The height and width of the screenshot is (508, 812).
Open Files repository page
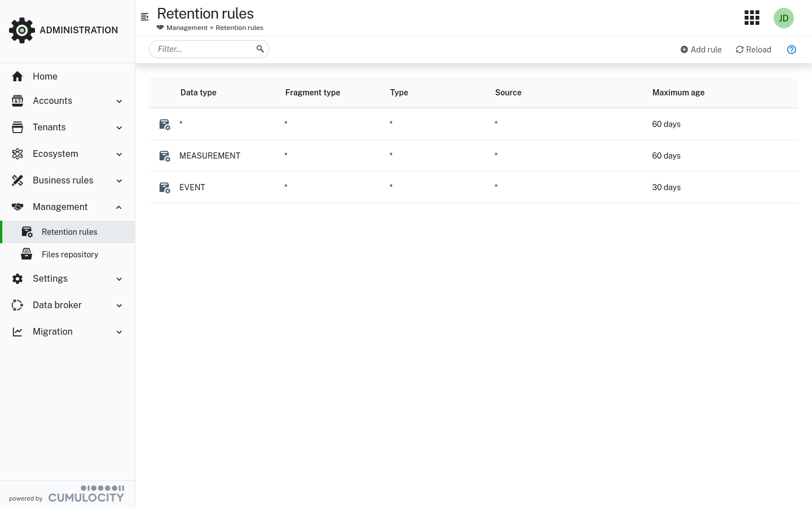click(70, 255)
